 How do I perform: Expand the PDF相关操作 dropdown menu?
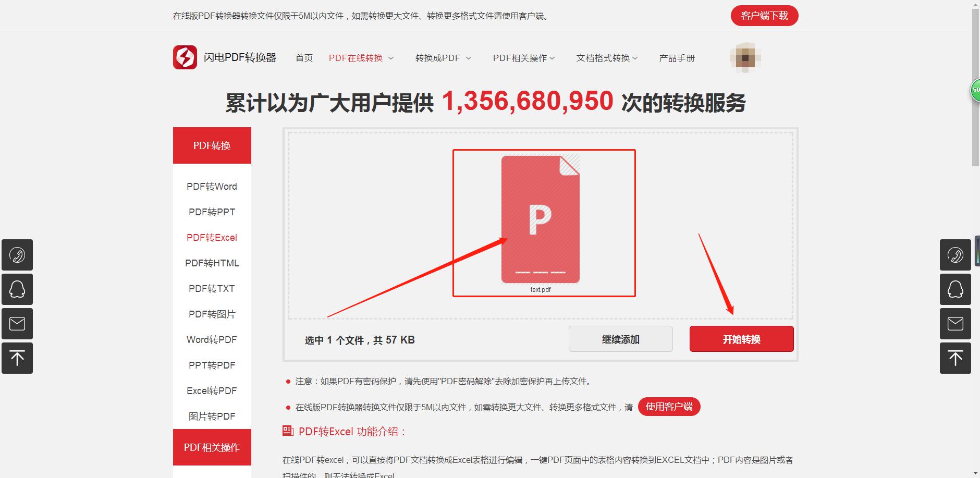(524, 58)
